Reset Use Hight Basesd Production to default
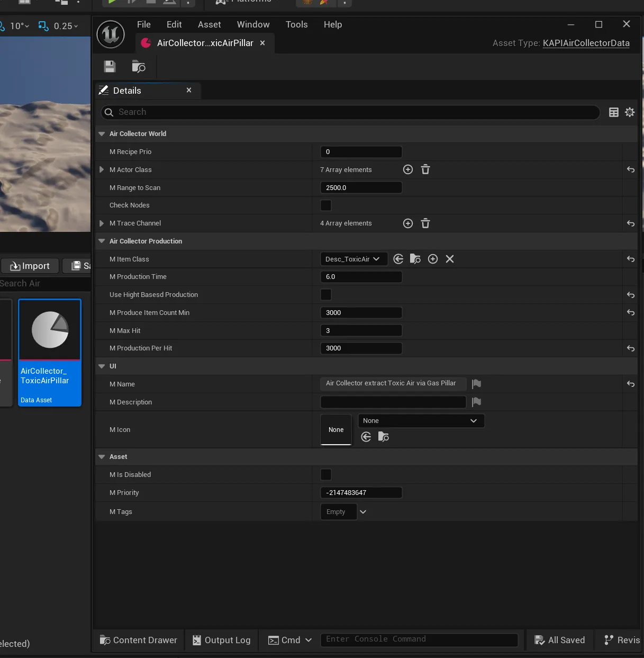 (x=631, y=295)
